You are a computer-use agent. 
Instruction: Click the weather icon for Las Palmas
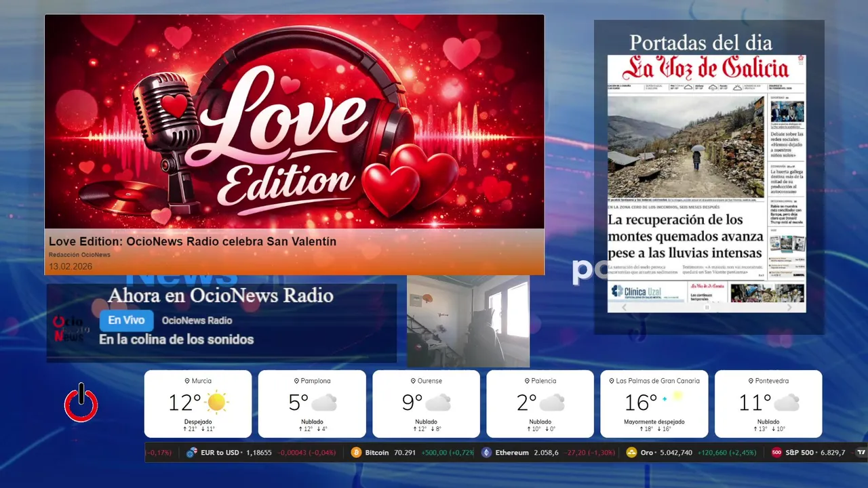point(673,398)
